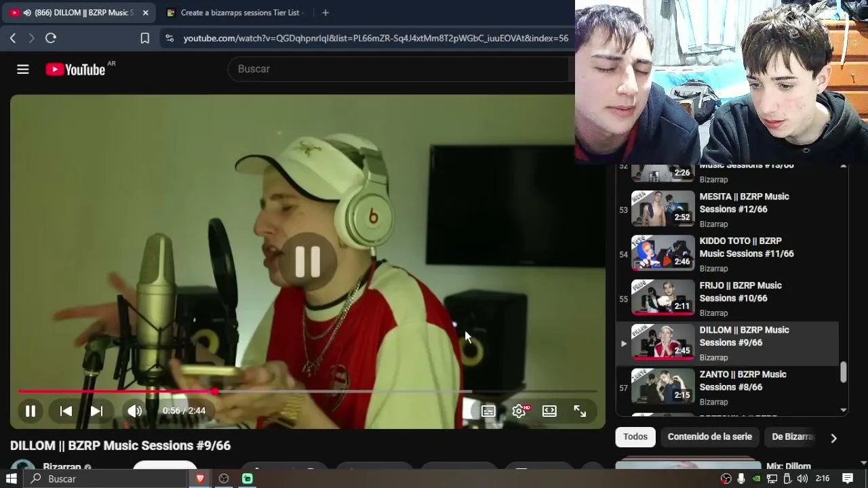Switch to the DILLOM BZRP Music browser tab

click(x=79, y=13)
